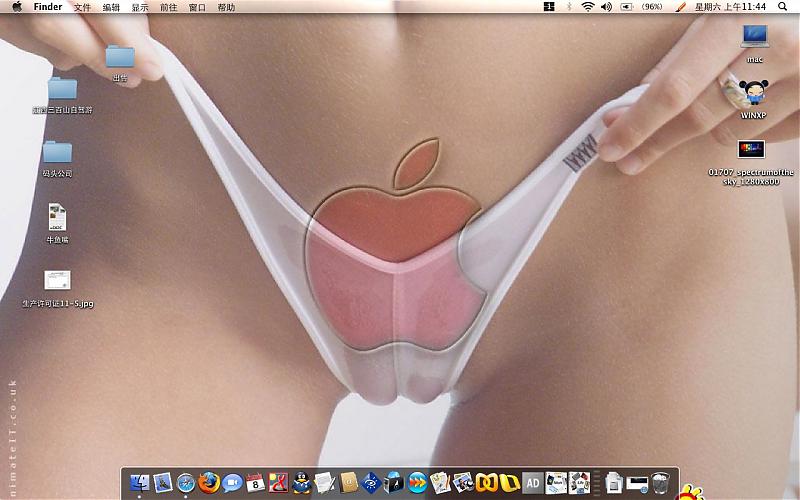Launch Mail stamp icon in Dock

(163, 483)
